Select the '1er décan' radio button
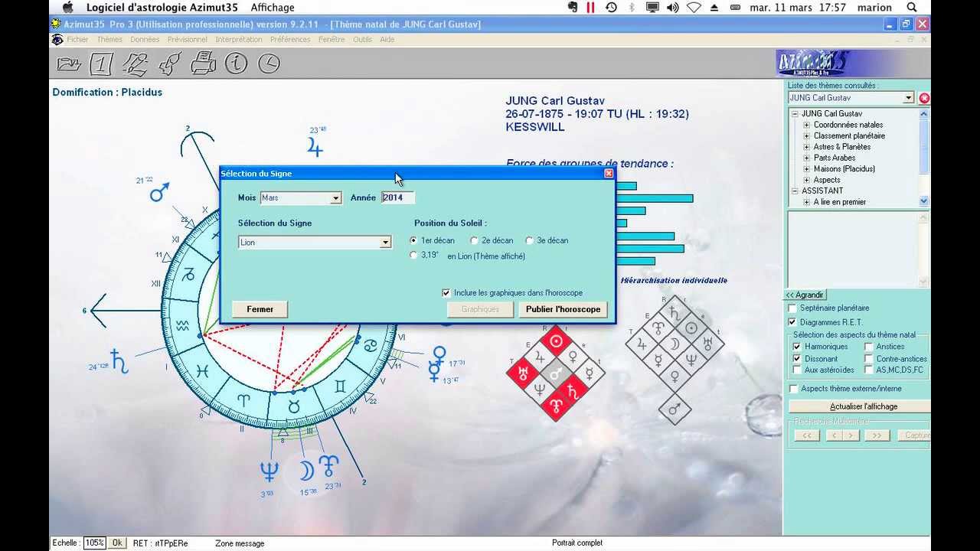 tap(414, 240)
